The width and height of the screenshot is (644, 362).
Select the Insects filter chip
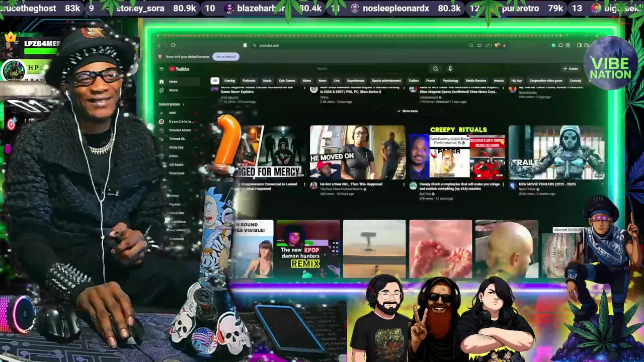[499, 80]
